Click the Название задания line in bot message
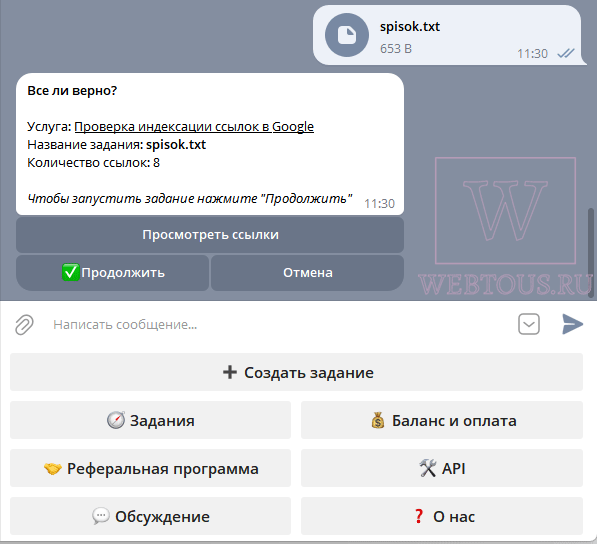 point(117,145)
